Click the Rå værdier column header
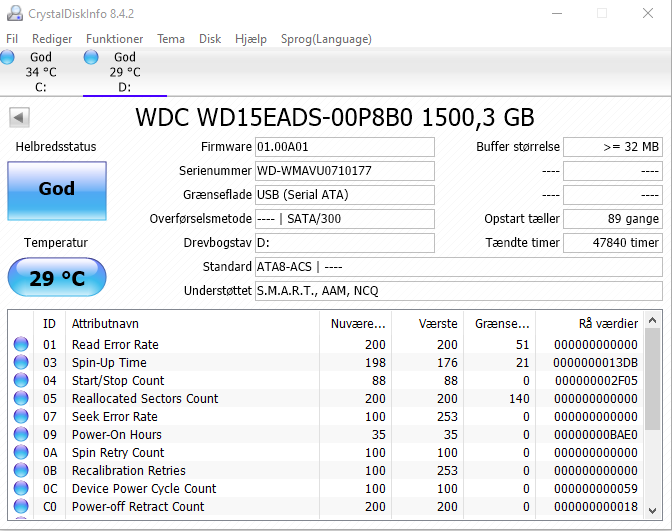 coord(589,324)
